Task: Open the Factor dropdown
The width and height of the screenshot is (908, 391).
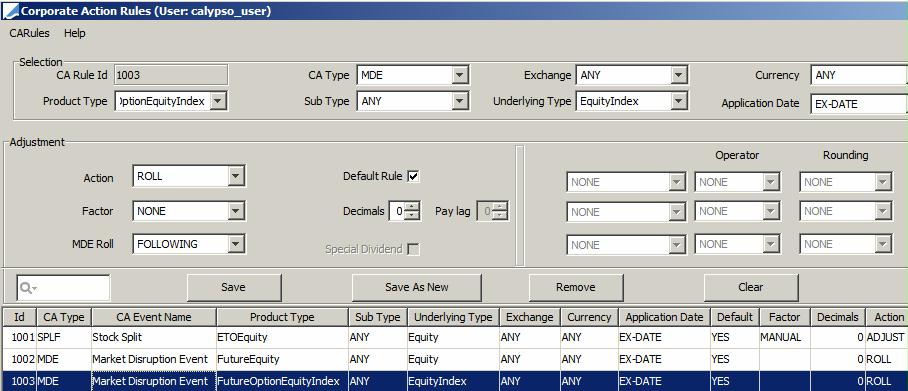Action: coord(235,211)
